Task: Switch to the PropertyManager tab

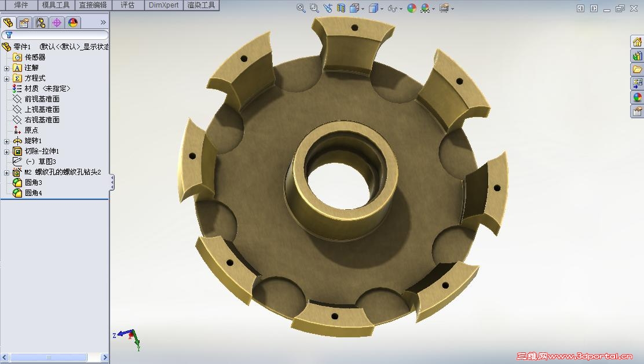Action: (24, 23)
